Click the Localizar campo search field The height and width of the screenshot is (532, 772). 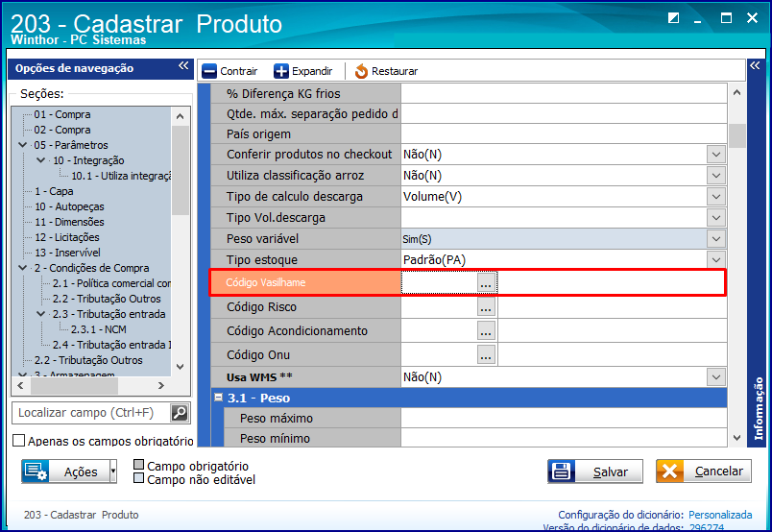click(91, 413)
